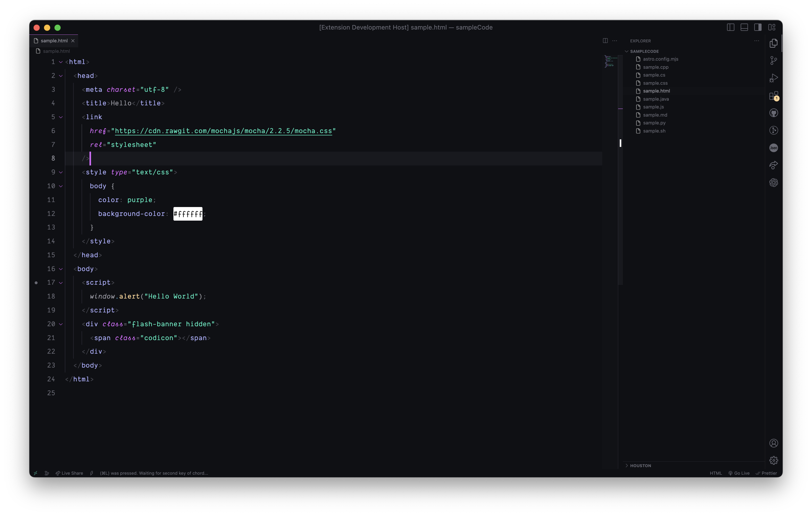Click the Json activity bar icon
This screenshot has height=516, width=812.
774,148
